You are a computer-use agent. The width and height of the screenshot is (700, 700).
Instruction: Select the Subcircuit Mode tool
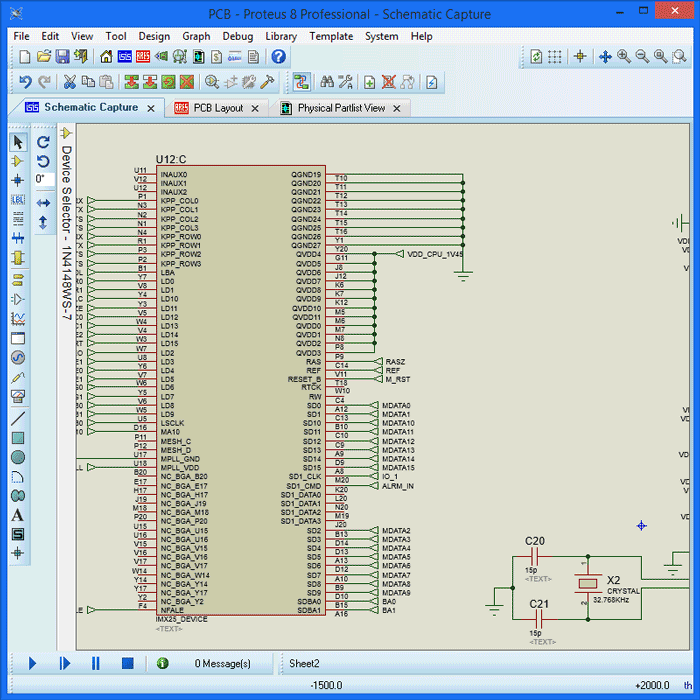(x=18, y=258)
